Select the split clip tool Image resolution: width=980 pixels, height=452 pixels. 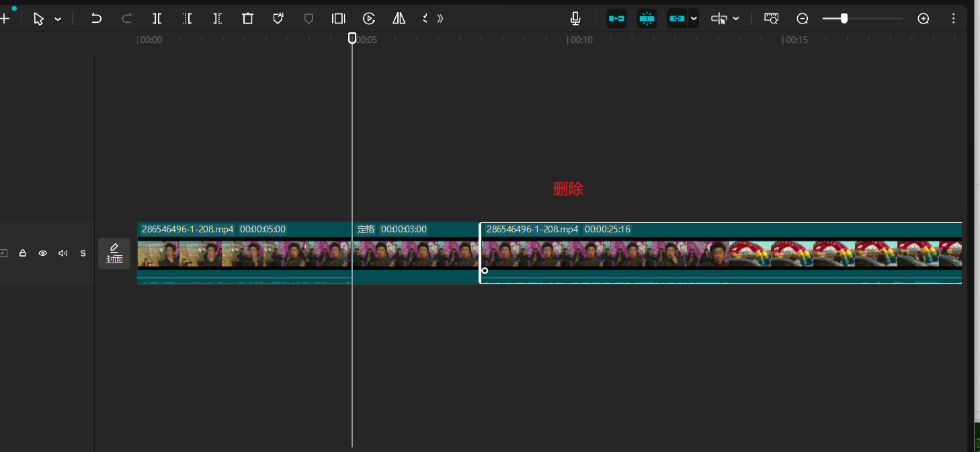157,19
